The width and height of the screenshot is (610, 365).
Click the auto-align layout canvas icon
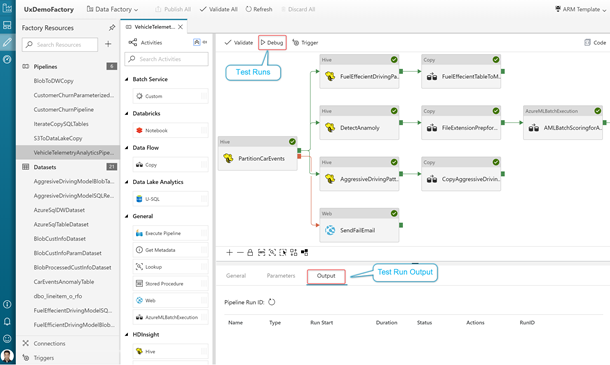[x=294, y=253]
